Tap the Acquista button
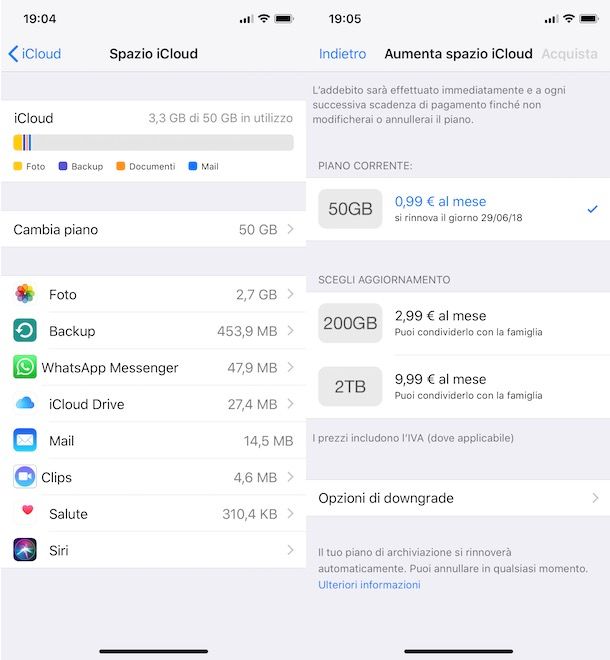 [x=569, y=54]
